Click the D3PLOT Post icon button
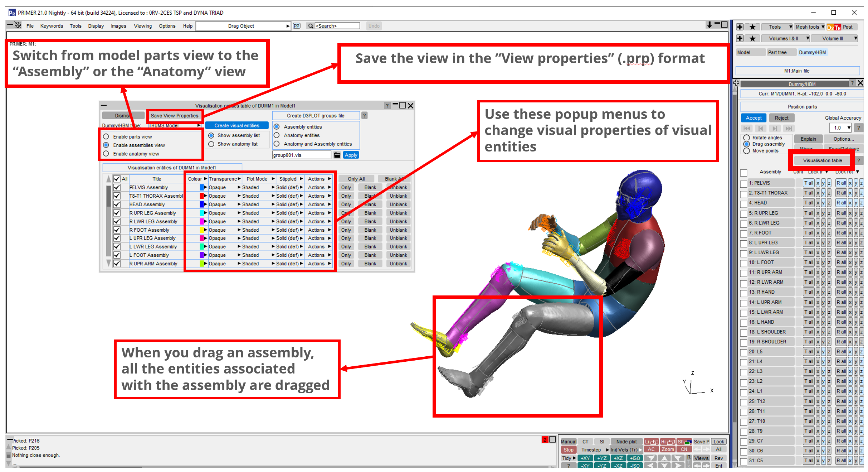The width and height of the screenshot is (868, 472). (x=834, y=27)
